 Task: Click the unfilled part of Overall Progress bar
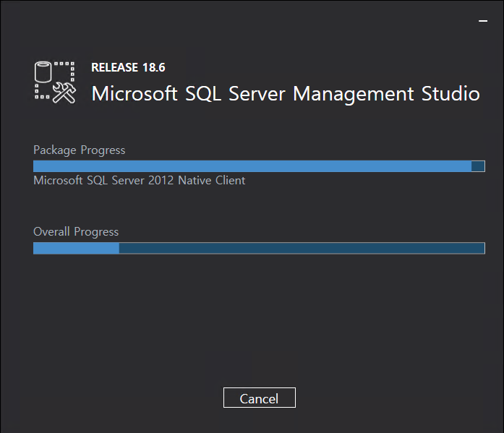tap(302, 248)
